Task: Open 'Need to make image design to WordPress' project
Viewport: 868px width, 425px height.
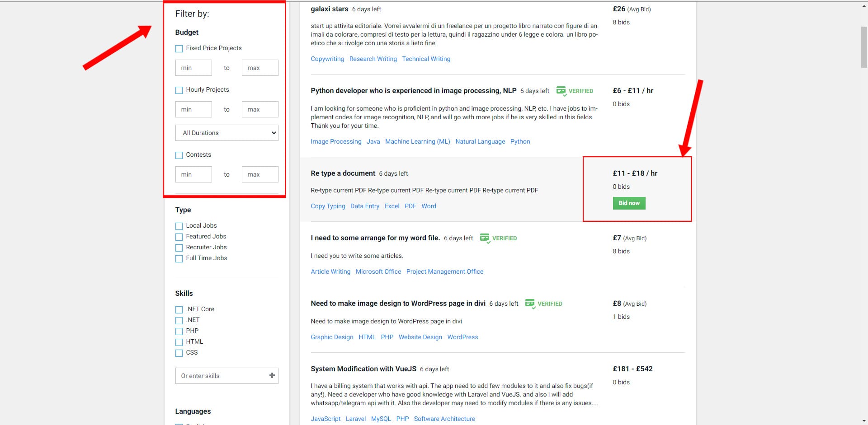Action: tap(398, 304)
